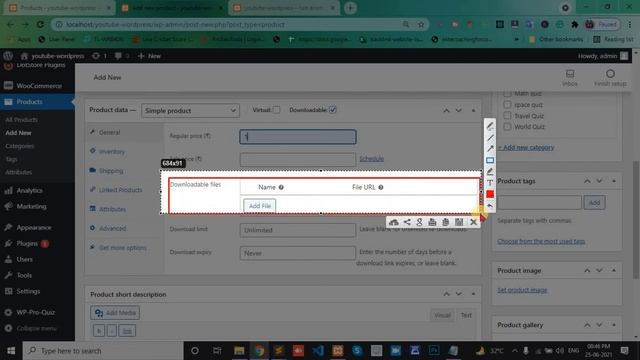Collapse the Product image panel toggle
This screenshot has width=640, height=360.
tap(614, 271)
